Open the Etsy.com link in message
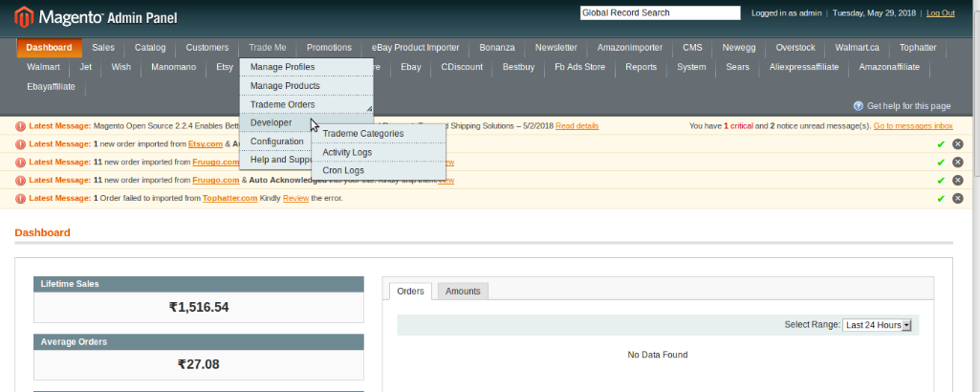 click(x=206, y=143)
